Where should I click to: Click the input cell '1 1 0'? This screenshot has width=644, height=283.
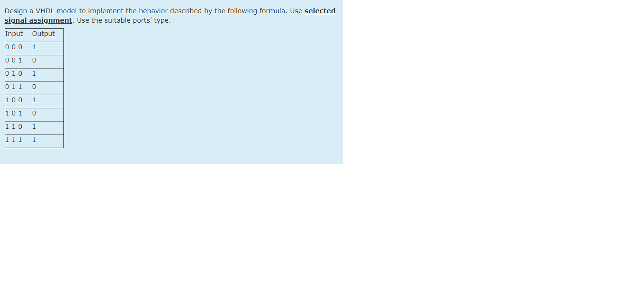coord(18,128)
